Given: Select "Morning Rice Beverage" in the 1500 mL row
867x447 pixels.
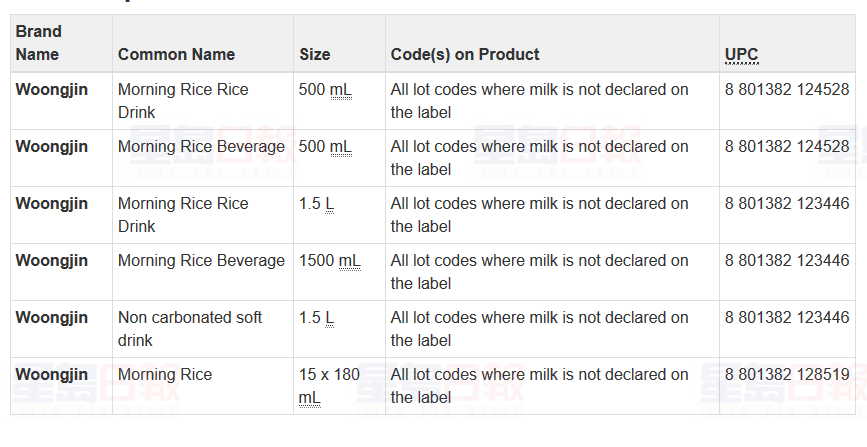Looking at the screenshot, I should coord(201,260).
